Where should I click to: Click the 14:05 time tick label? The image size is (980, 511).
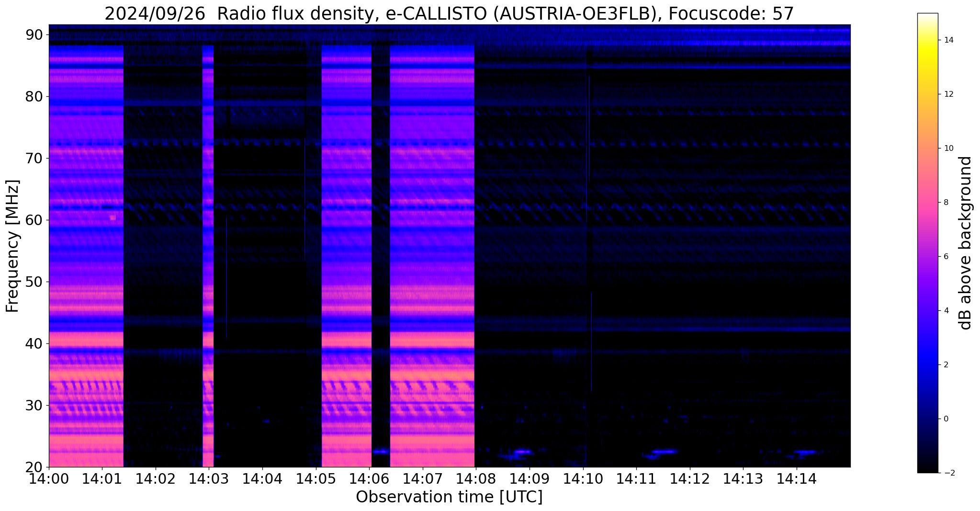315,478
